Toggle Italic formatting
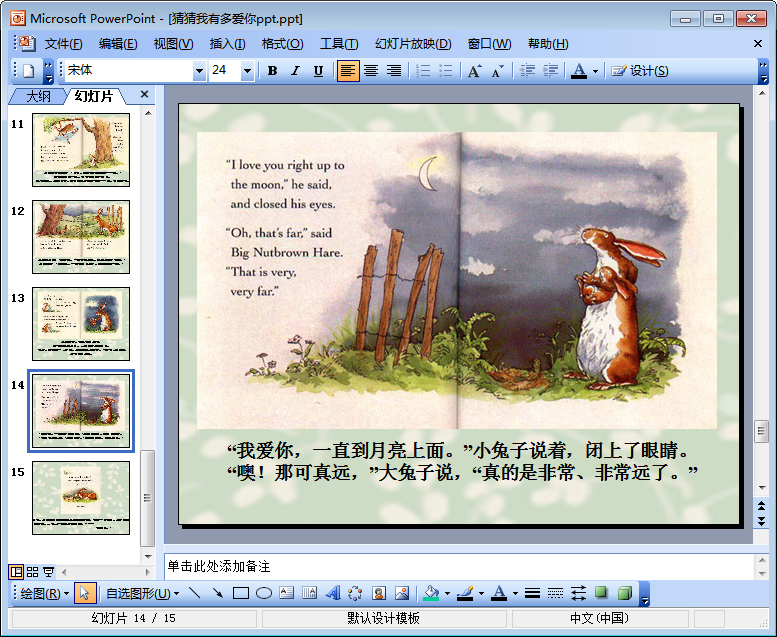The height and width of the screenshot is (637, 777). click(295, 71)
